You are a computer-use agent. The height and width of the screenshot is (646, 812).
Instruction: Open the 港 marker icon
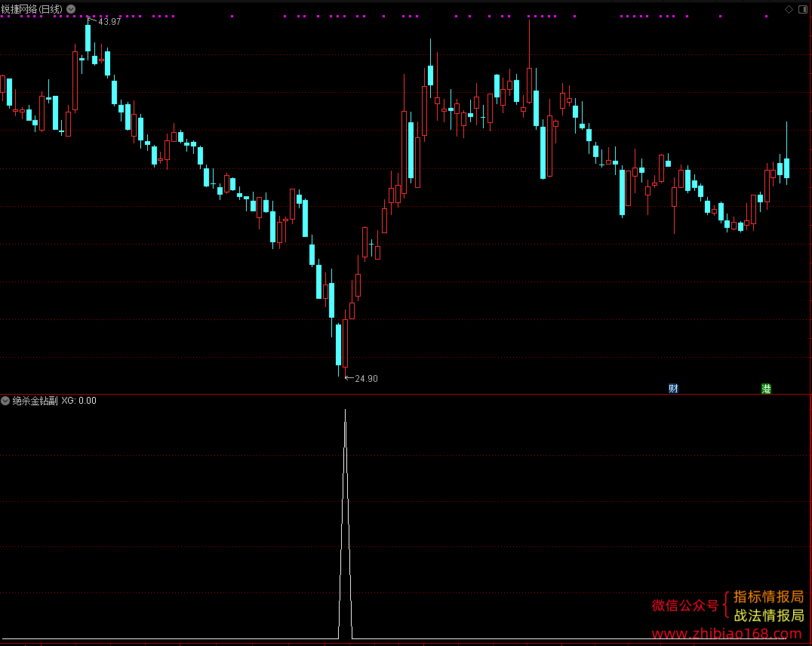[766, 389]
